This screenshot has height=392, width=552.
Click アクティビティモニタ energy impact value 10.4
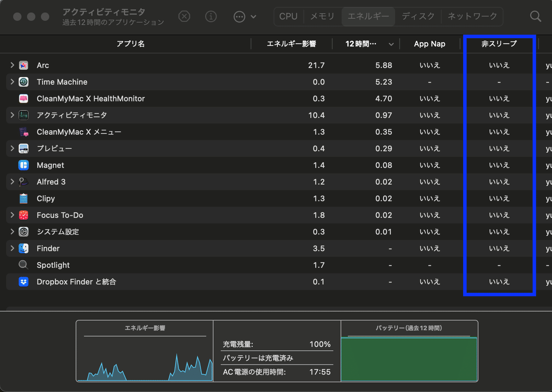316,115
